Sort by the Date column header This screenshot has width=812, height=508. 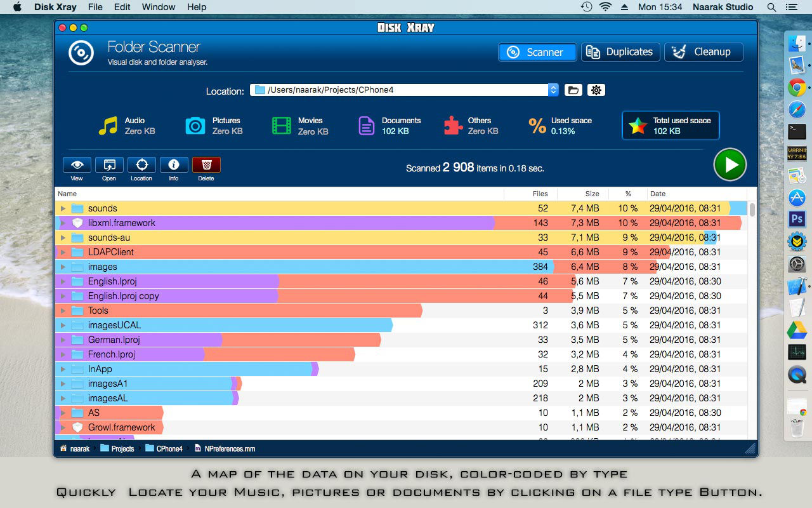697,194
